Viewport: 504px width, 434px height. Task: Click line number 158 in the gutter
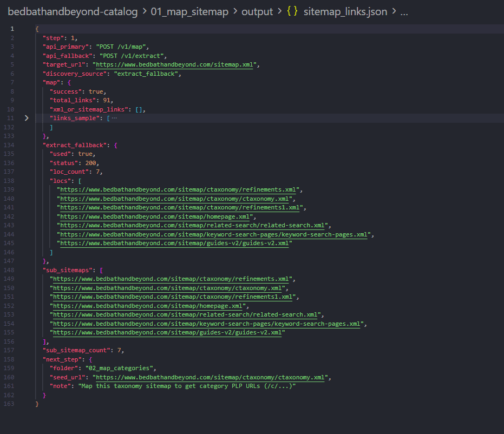(9, 359)
